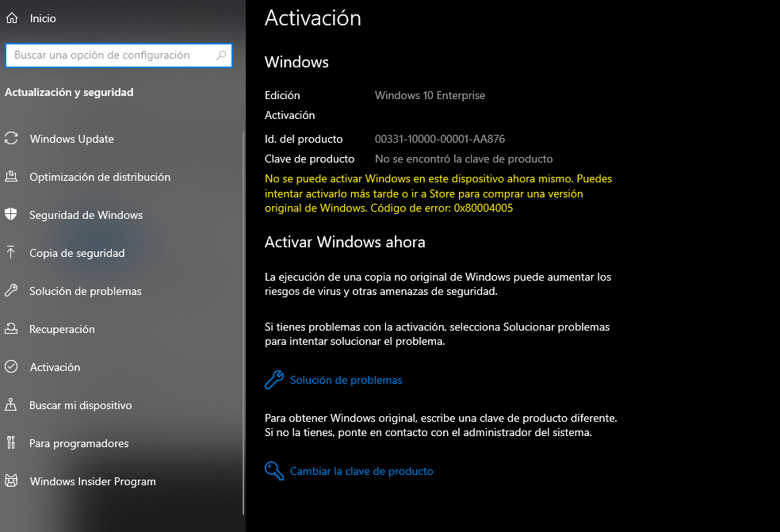Select Activación in the sidebar
The image size is (780, 532).
point(55,367)
